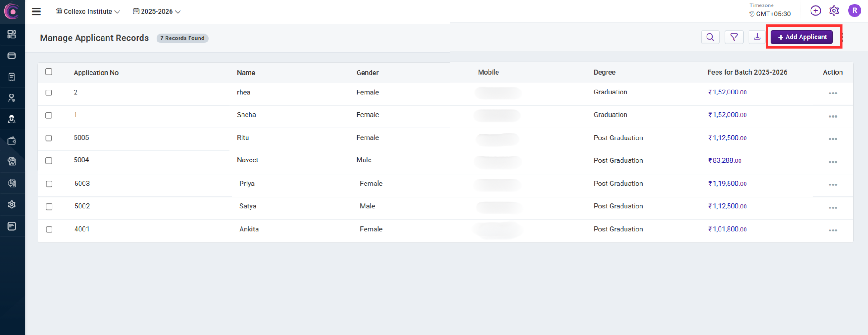Open the hamburger menu icon
Image resolution: width=868 pixels, height=335 pixels.
point(36,11)
